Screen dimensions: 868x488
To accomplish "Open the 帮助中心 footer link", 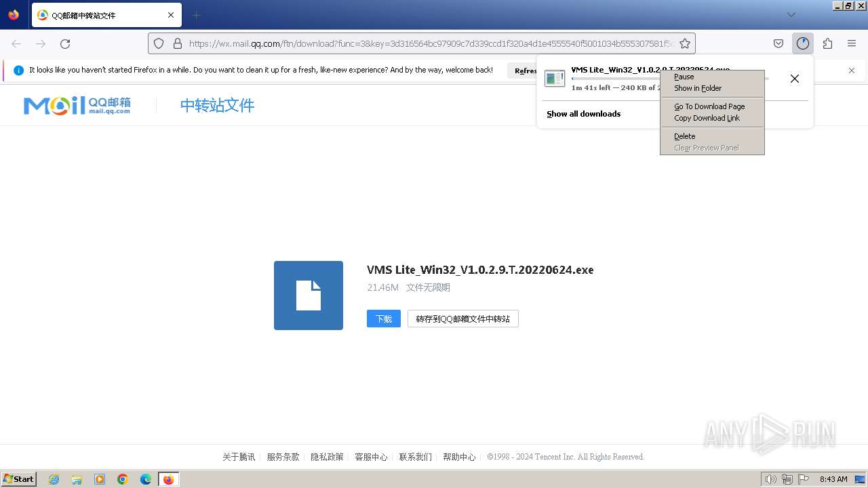I will pyautogui.click(x=459, y=457).
